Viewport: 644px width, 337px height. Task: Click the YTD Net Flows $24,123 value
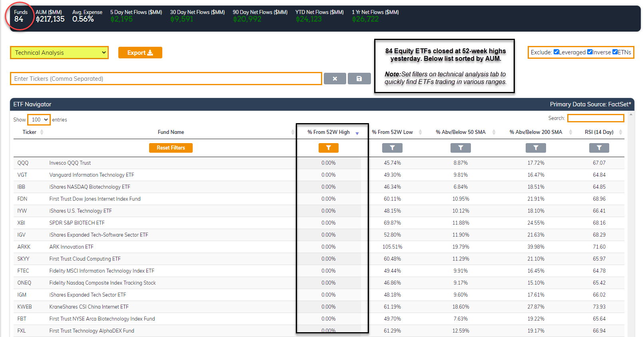[x=309, y=19]
